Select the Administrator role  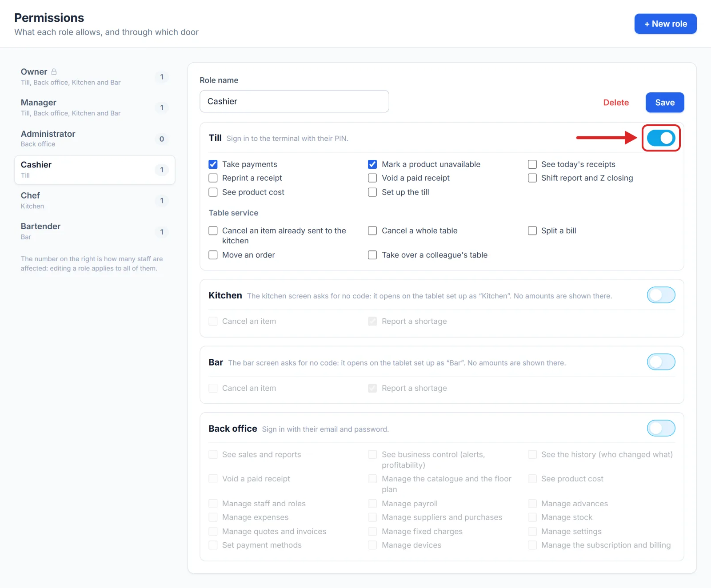[x=95, y=139]
